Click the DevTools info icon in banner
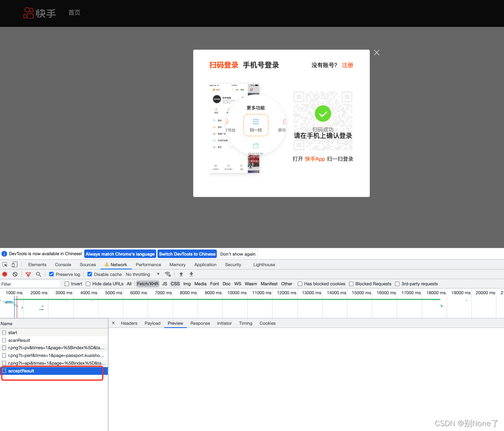Image resolution: width=504 pixels, height=431 pixels. (4, 254)
